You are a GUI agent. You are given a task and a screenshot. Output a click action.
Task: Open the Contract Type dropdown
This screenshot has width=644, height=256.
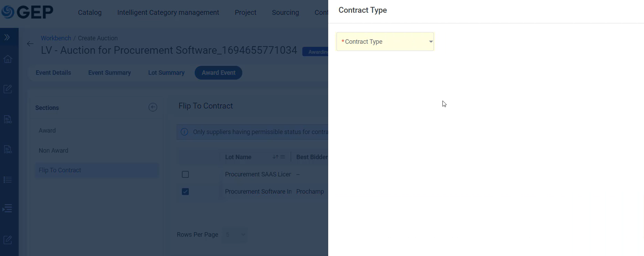coord(385,42)
